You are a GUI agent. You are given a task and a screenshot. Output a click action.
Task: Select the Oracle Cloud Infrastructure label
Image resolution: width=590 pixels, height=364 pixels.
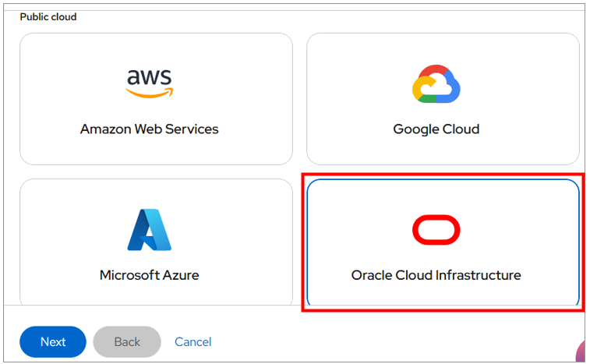(436, 275)
